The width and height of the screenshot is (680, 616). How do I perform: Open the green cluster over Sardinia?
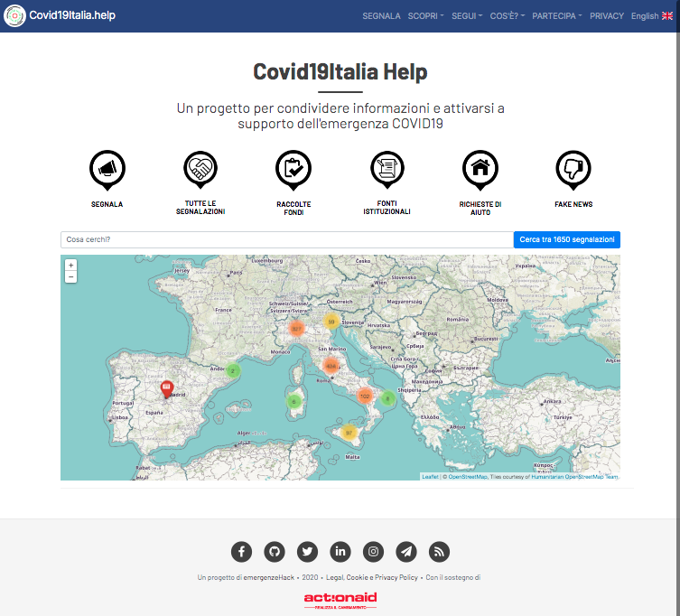tap(294, 401)
